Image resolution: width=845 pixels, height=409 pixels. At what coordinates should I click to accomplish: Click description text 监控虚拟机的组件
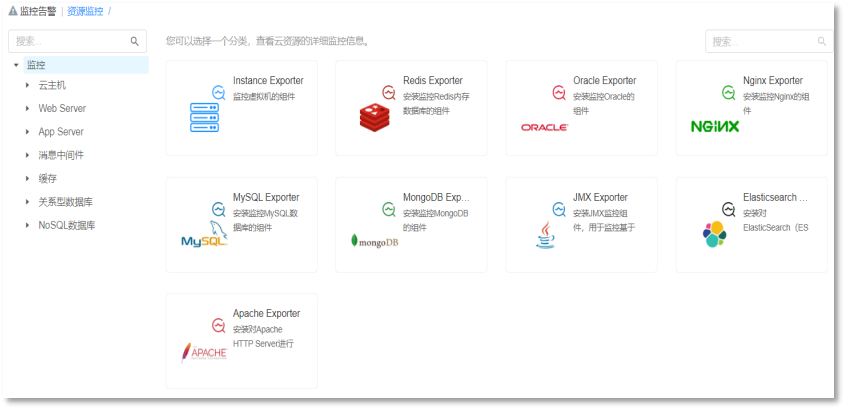coord(264,97)
